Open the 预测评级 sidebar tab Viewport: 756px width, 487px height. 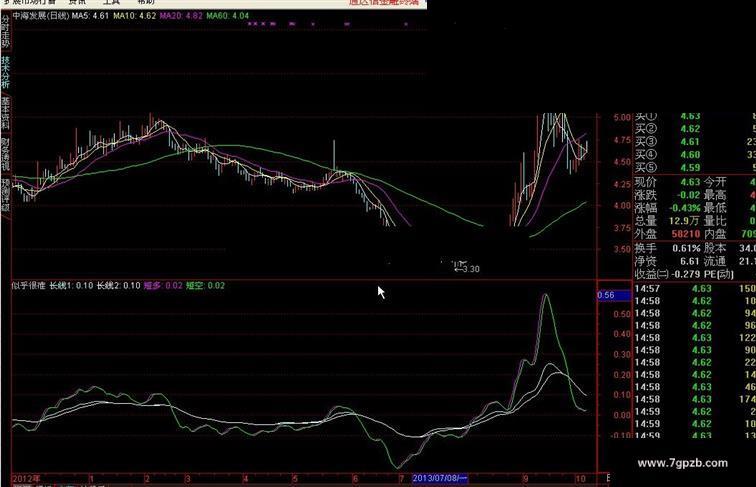pyautogui.click(x=5, y=195)
